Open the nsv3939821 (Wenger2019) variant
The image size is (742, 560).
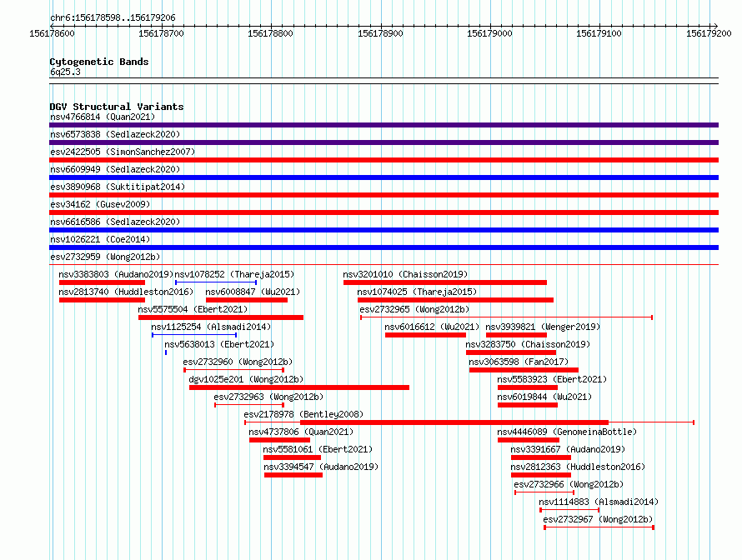pyautogui.click(x=543, y=327)
